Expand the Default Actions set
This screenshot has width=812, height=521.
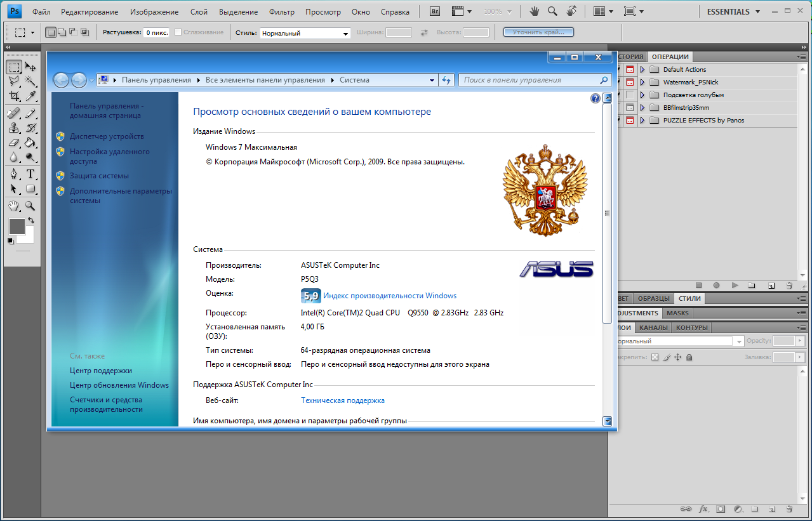642,70
